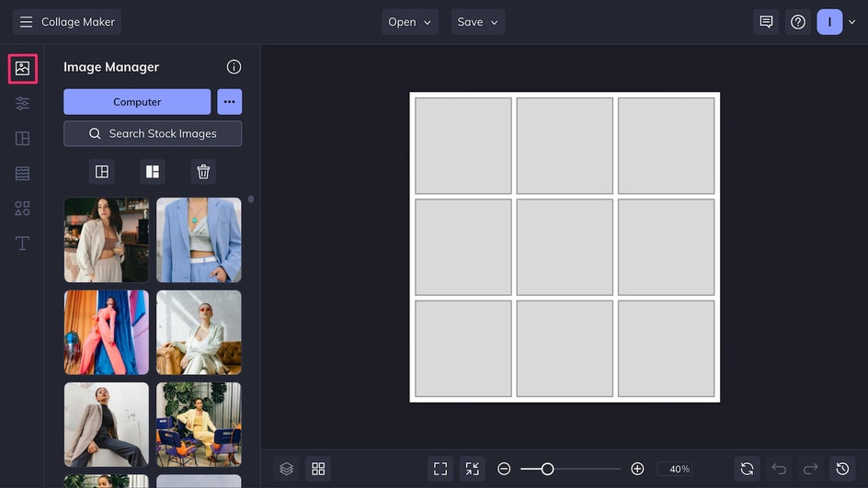Select woman on leather sofa thumbnail
This screenshot has height=488, width=868.
pyautogui.click(x=199, y=333)
